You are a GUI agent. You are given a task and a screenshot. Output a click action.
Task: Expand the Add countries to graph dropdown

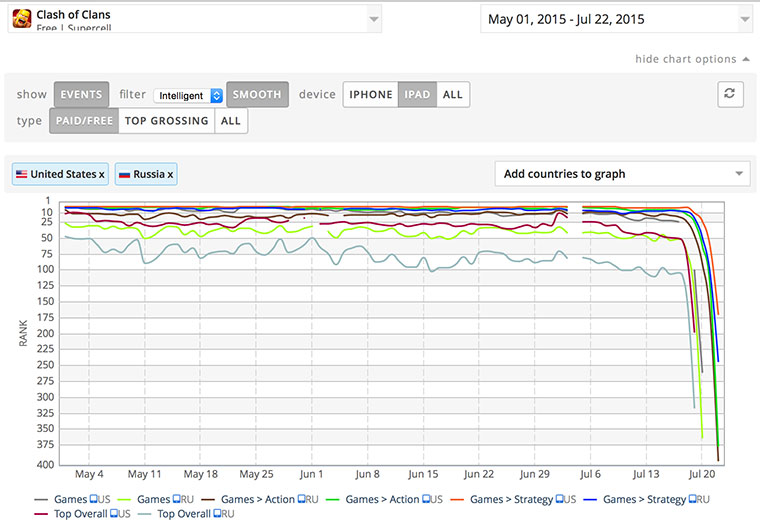tap(622, 174)
